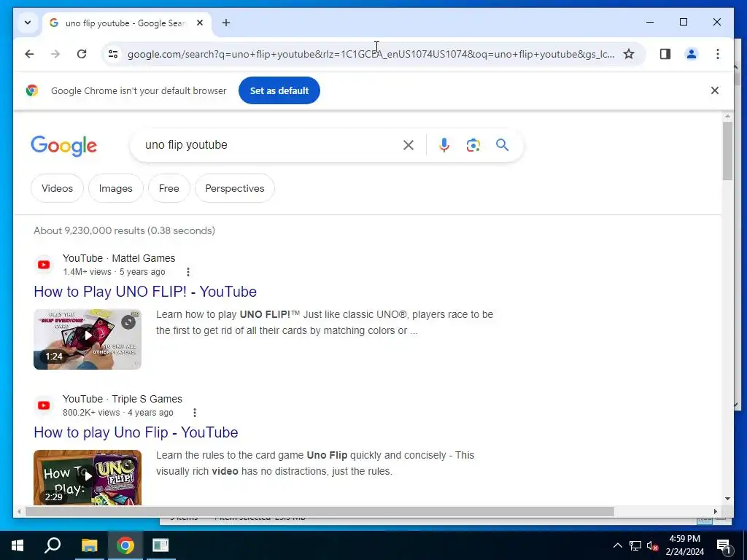Show hidden system tray icons
747x560 pixels.
click(x=617, y=545)
